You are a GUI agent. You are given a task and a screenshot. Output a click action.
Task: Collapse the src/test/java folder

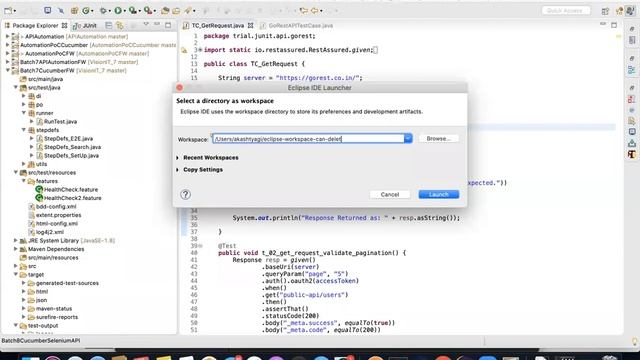16,87
